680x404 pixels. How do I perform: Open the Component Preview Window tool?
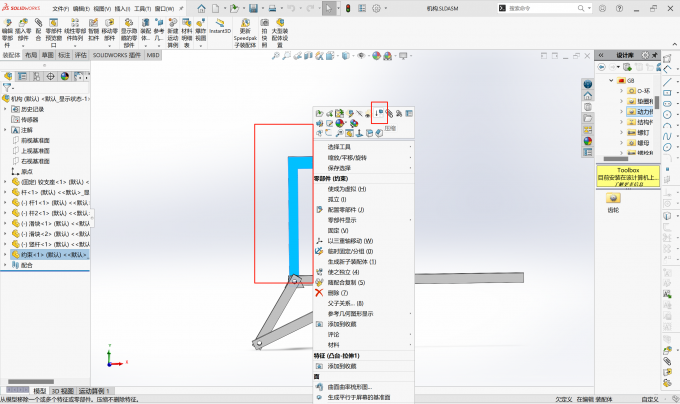click(x=53, y=23)
